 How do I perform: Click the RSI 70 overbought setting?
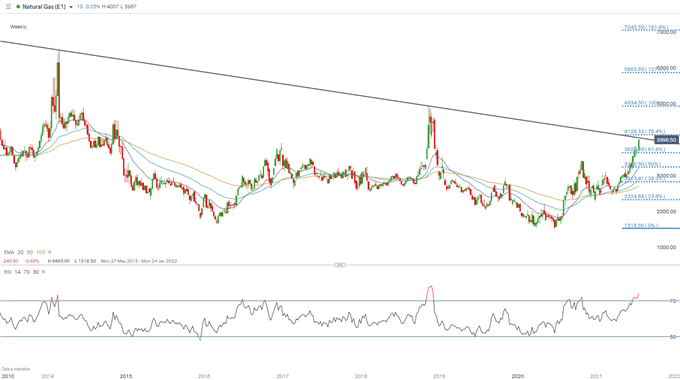point(26,272)
